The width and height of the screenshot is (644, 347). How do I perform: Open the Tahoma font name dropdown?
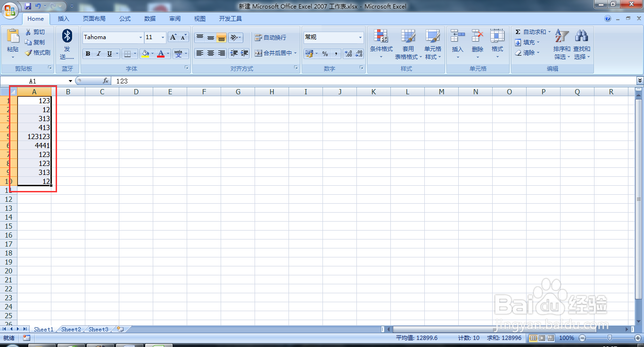pos(140,37)
